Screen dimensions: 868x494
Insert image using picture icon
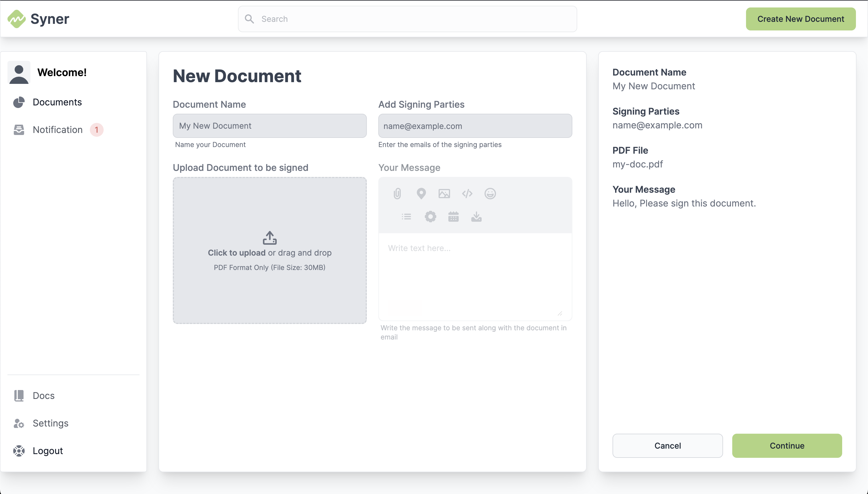(444, 194)
